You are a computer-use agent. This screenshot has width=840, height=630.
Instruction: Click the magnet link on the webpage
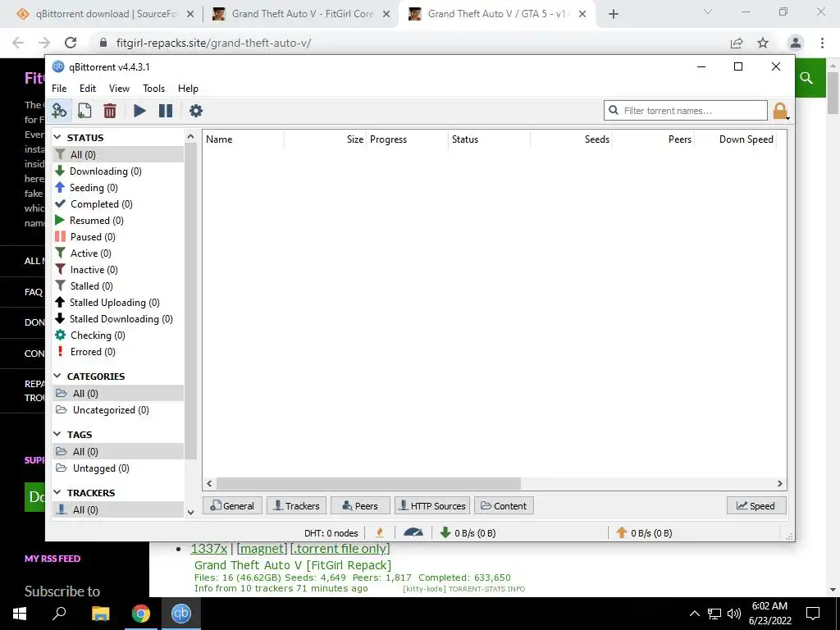tap(262, 549)
